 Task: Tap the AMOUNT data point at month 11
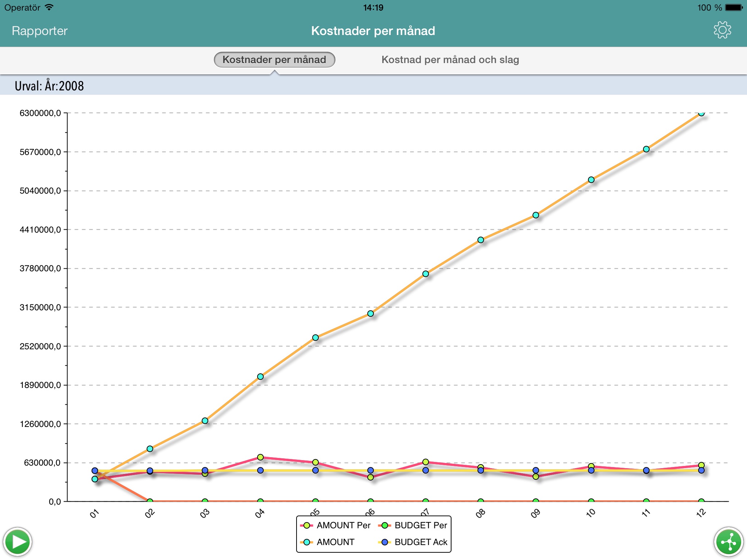[646, 149]
